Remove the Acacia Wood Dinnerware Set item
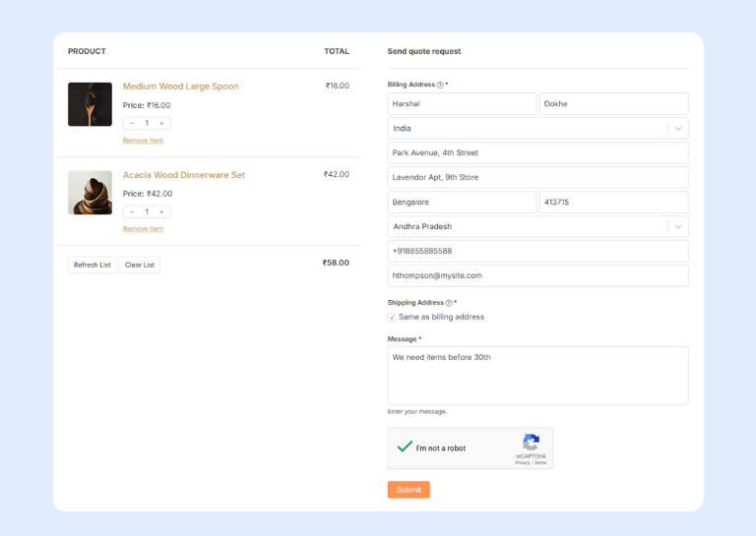 point(143,229)
